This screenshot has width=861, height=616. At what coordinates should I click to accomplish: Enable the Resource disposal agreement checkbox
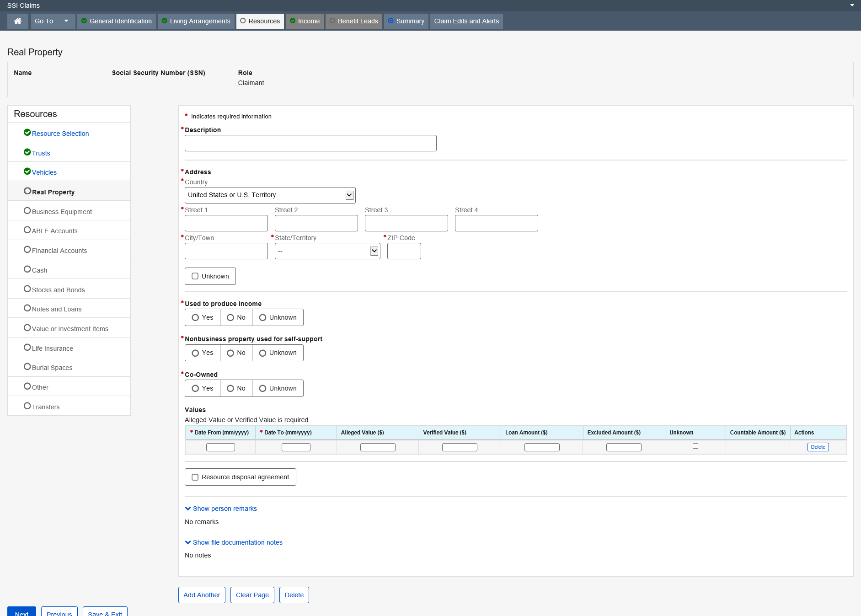click(x=195, y=477)
